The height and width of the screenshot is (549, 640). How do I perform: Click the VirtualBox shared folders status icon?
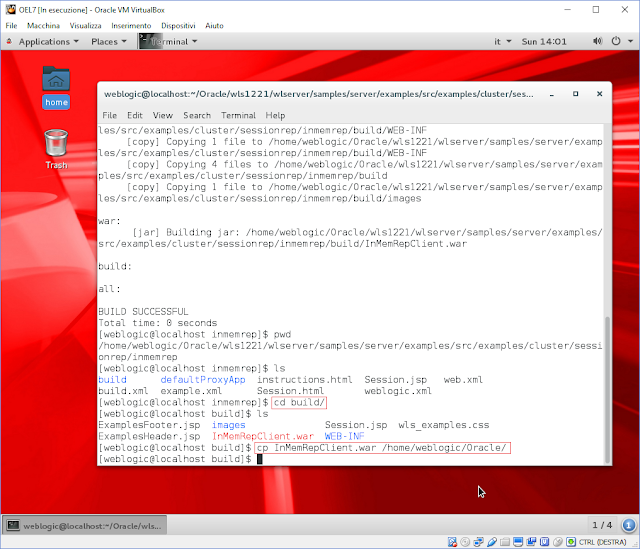click(x=505, y=542)
